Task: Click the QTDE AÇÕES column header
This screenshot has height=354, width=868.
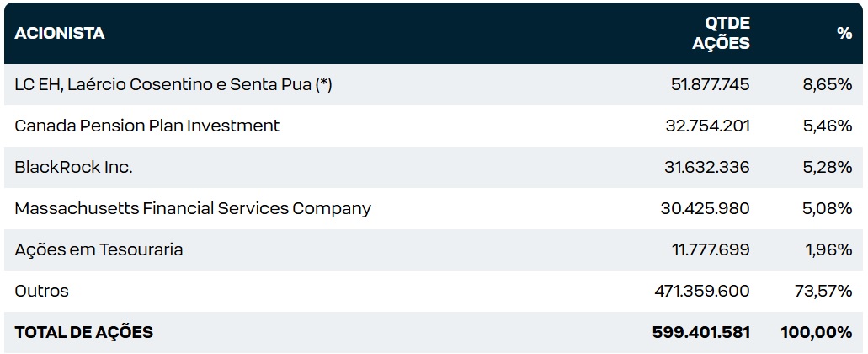Action: (x=721, y=34)
